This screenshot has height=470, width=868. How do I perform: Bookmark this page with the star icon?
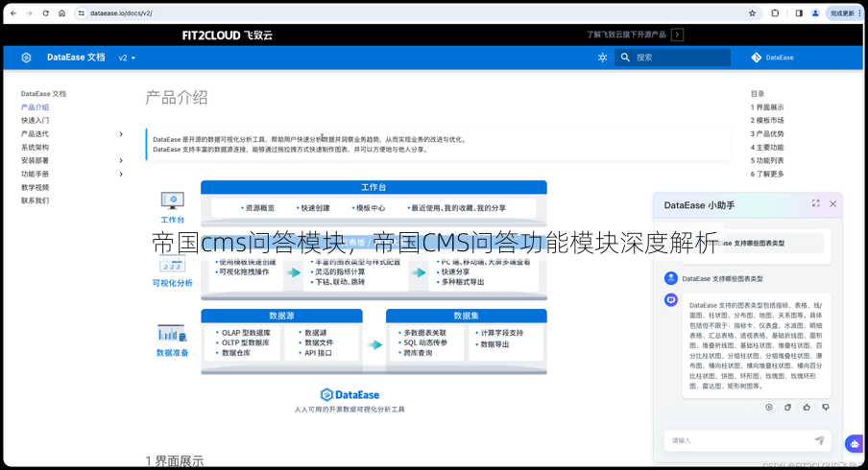(753, 13)
